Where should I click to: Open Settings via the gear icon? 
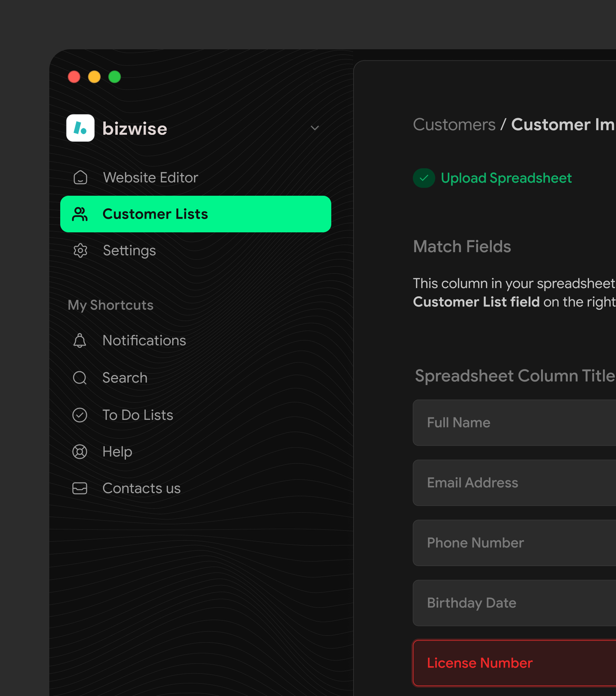[80, 250]
